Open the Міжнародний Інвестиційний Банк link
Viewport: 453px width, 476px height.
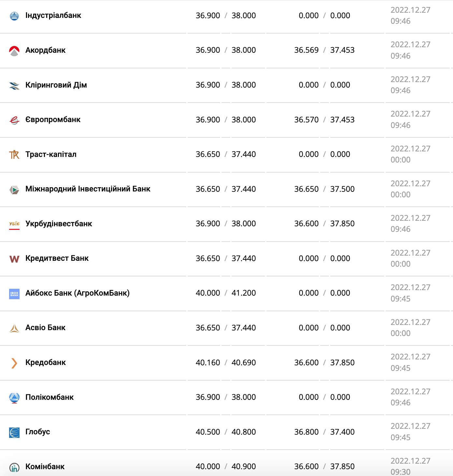click(x=88, y=189)
